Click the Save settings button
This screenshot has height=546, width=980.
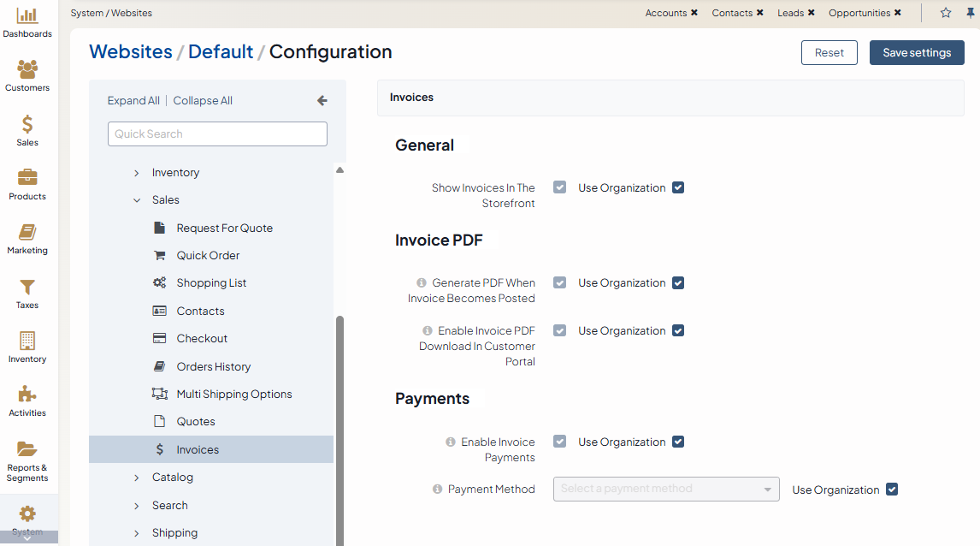pyautogui.click(x=917, y=52)
